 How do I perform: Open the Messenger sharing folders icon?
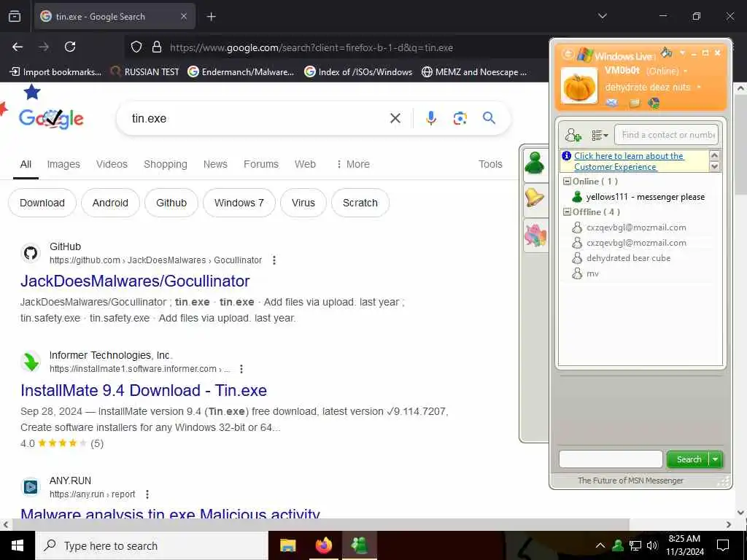pyautogui.click(x=634, y=103)
